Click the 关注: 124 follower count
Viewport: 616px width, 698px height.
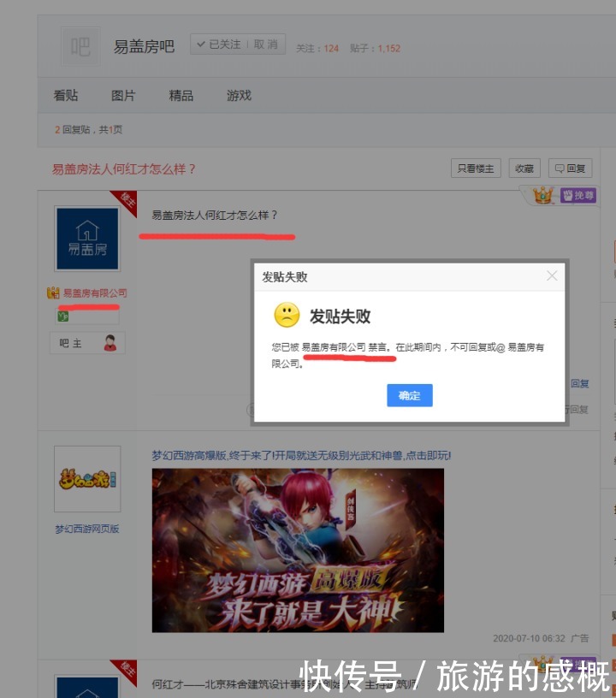click(317, 48)
